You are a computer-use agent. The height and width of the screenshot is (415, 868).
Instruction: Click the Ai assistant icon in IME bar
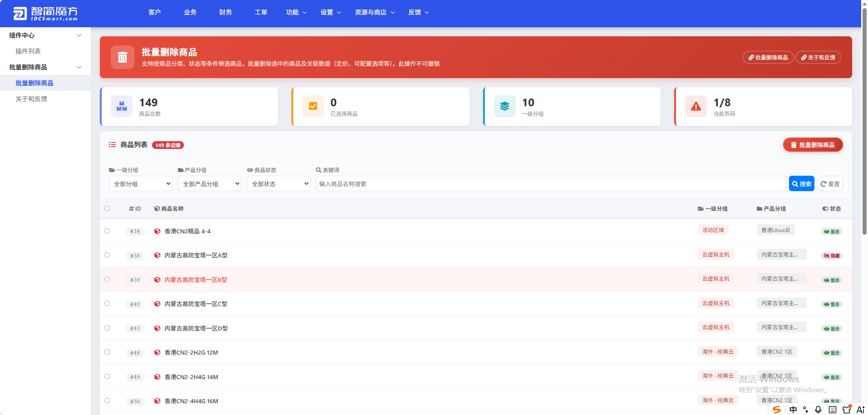coord(860,410)
